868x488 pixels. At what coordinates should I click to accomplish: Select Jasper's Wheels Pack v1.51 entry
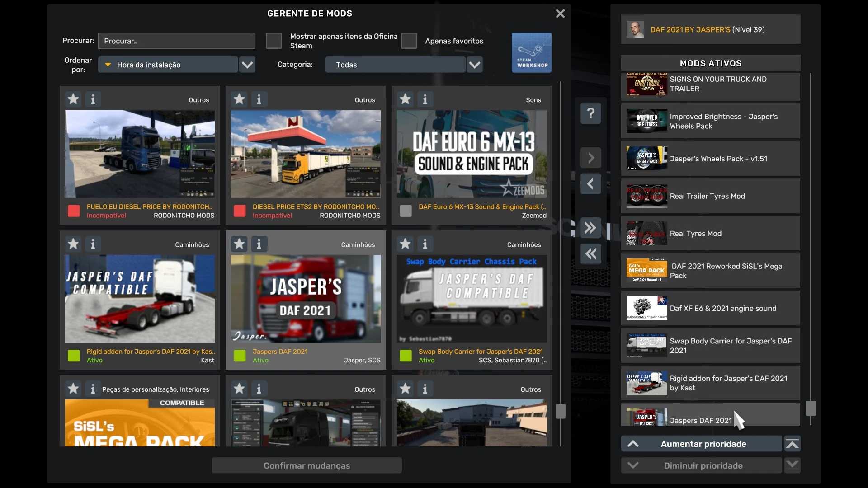711,159
